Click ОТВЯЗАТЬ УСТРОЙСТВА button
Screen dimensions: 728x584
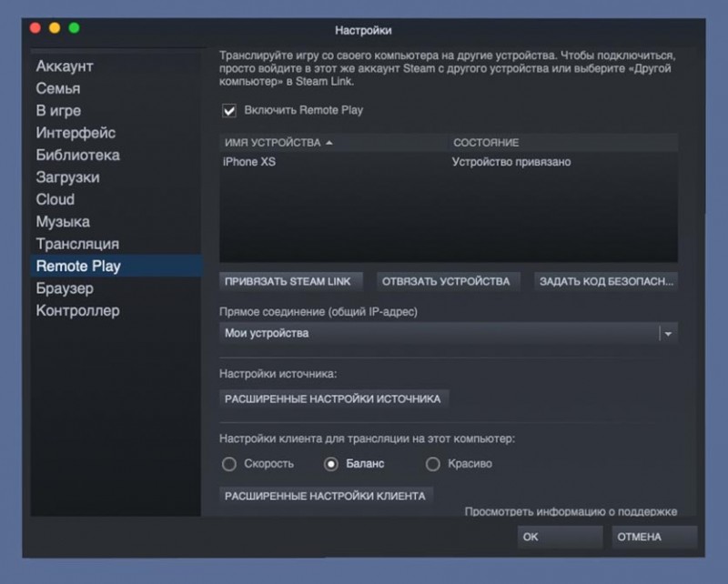[448, 281]
